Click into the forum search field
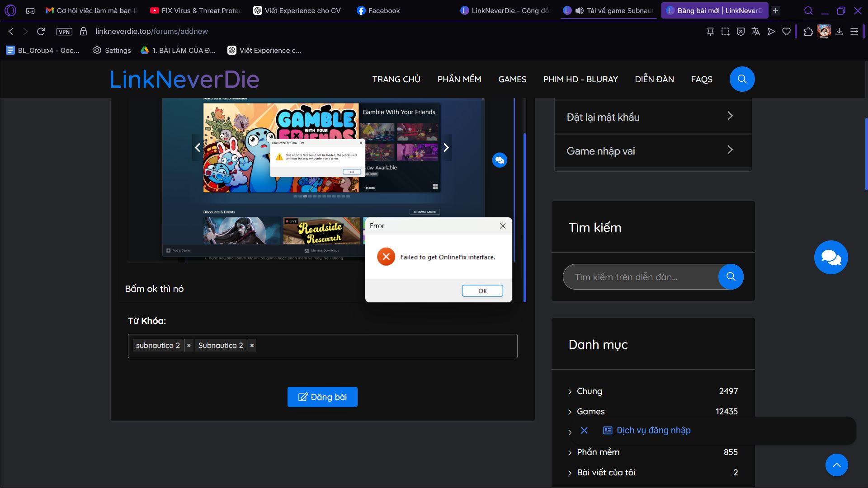The height and width of the screenshot is (488, 868). 641,277
